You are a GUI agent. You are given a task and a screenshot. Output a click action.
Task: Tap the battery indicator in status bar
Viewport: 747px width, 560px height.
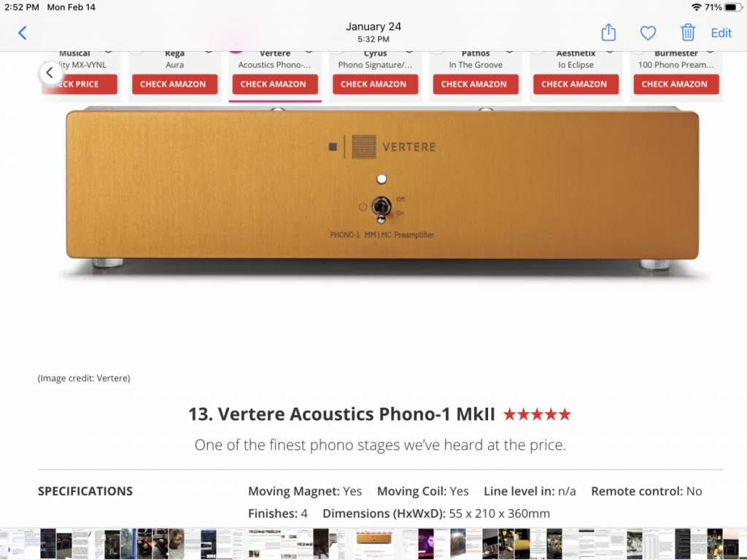pos(732,7)
